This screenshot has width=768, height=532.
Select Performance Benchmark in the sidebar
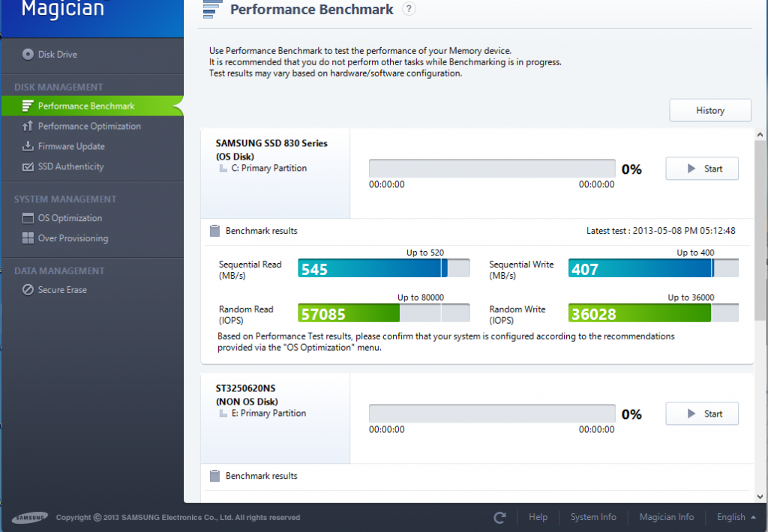pos(86,106)
